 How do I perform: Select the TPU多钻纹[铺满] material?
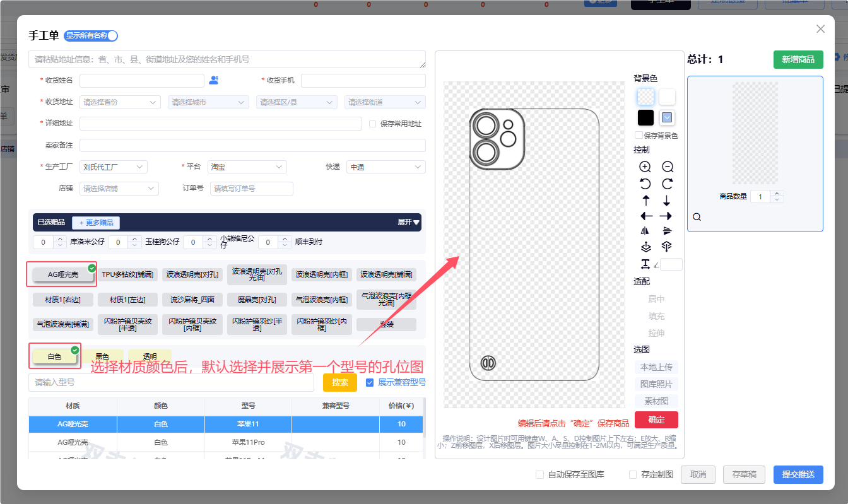(x=127, y=274)
